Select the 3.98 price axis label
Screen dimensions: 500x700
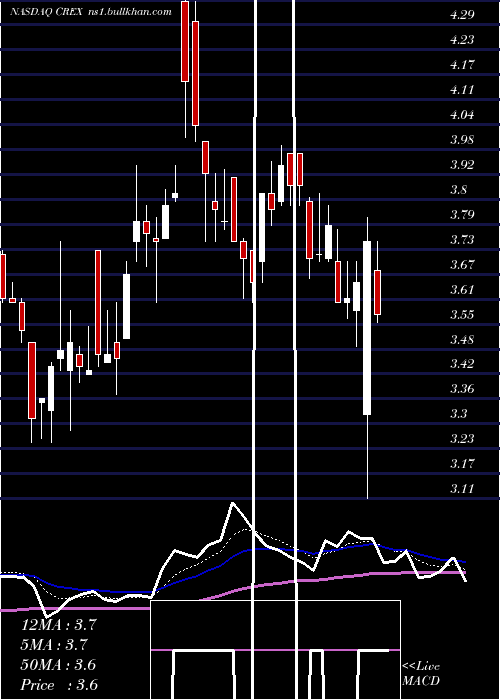pos(462,140)
